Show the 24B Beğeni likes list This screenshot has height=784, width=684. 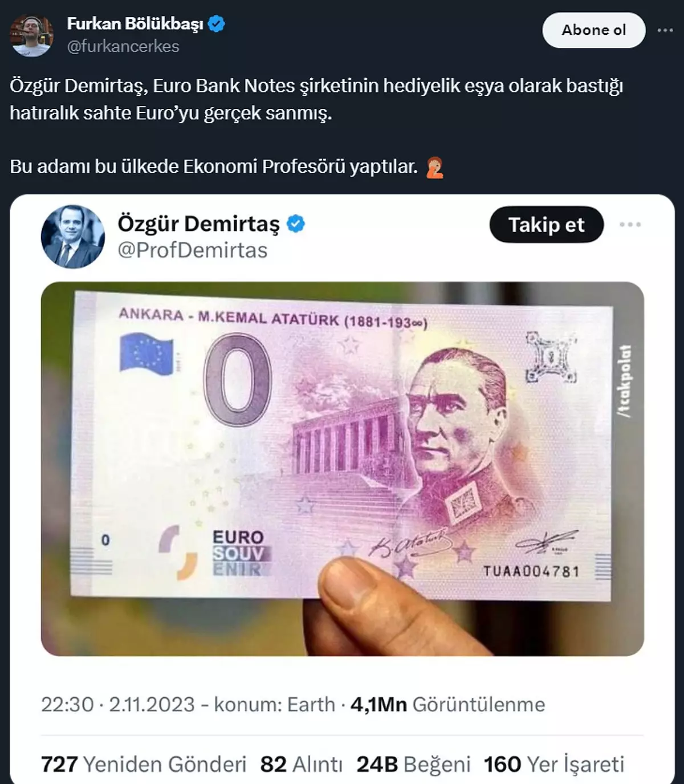(414, 764)
